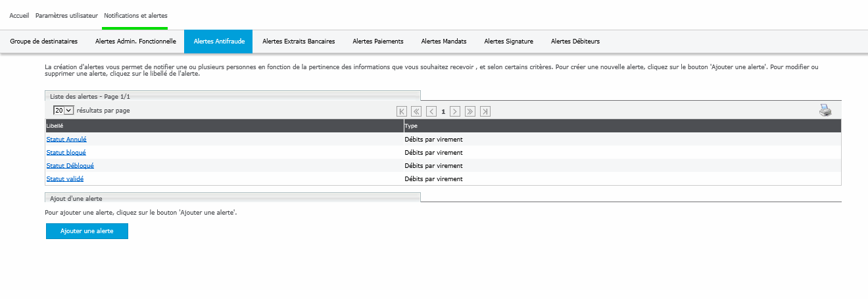Click the printer icon above the alerts list
Screen dimensions: 868x299
pyautogui.click(x=825, y=111)
